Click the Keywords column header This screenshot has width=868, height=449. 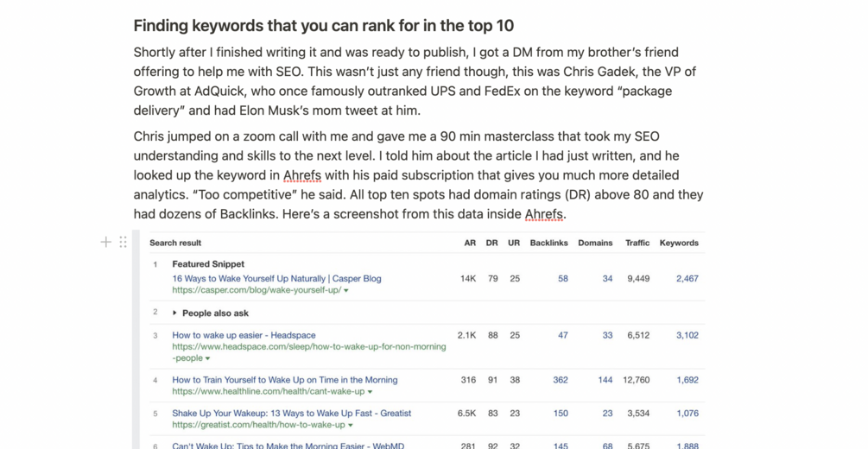[x=679, y=243]
